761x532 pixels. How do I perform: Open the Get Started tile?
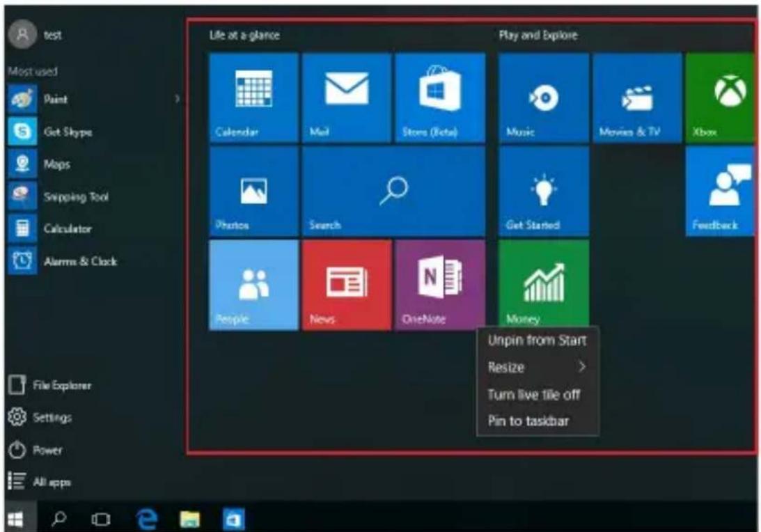coord(544,191)
